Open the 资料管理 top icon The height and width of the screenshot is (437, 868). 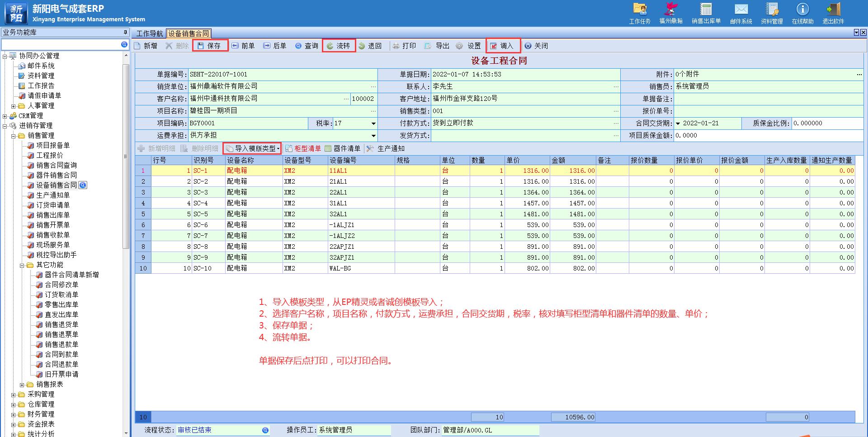(x=772, y=13)
